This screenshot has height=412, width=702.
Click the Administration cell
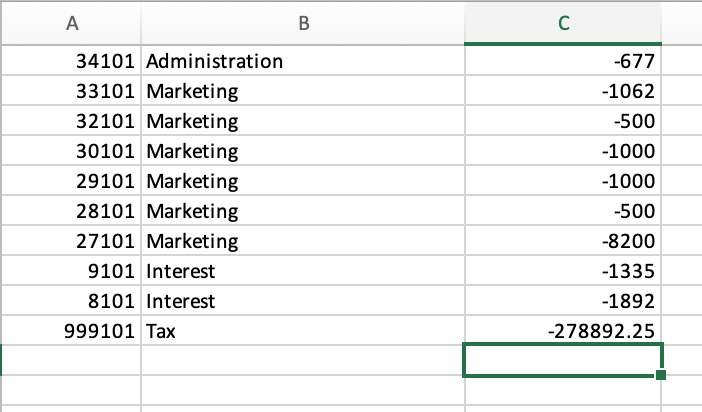tap(303, 60)
